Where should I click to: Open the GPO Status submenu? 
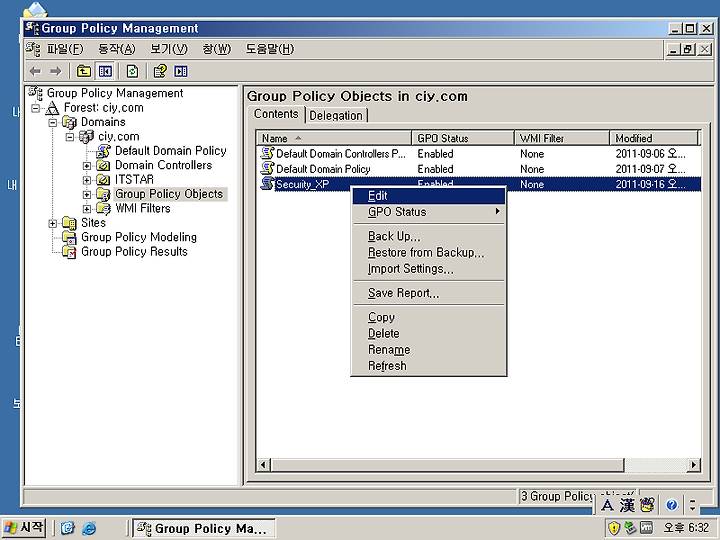[x=429, y=212]
